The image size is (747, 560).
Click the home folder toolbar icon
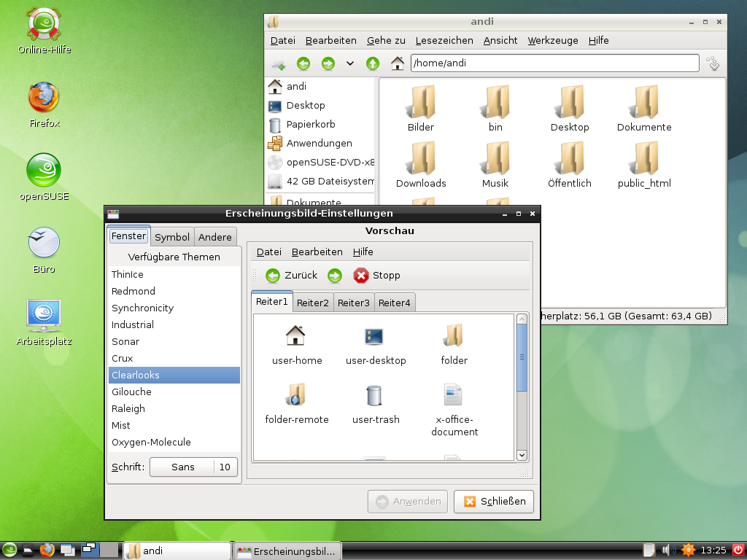coord(398,63)
